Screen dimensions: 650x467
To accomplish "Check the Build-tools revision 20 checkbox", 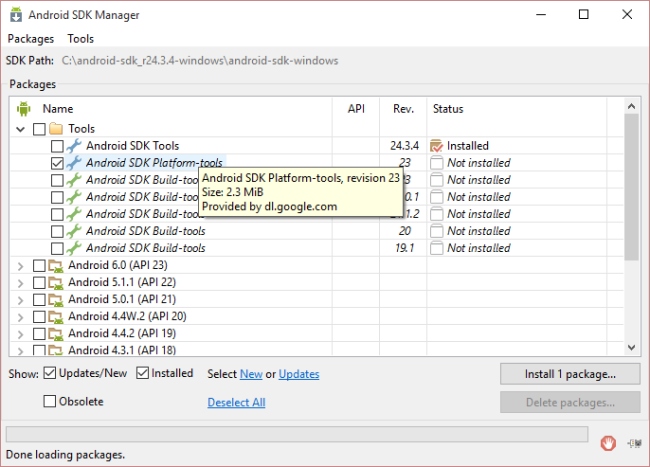I will (x=57, y=231).
